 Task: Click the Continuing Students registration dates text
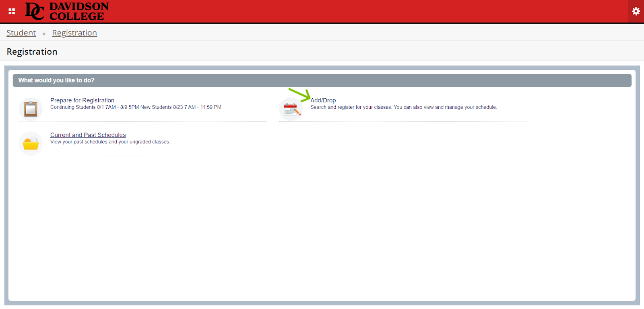136,107
